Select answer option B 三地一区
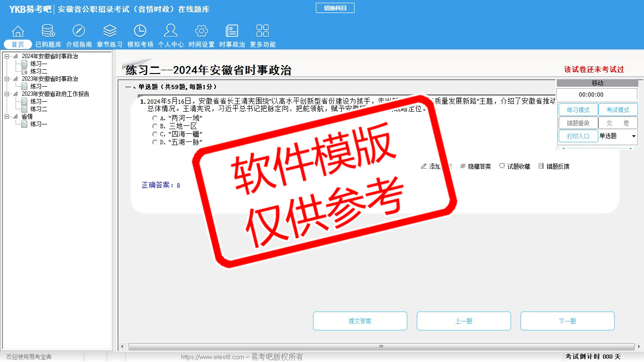Screen dimensions: 644x362 tap(155, 126)
